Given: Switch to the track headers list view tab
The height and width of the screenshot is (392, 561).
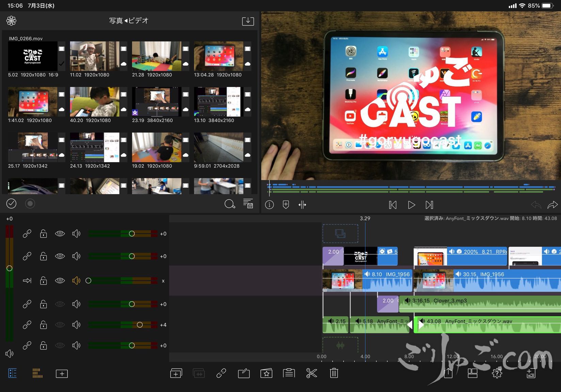Looking at the screenshot, I should click(12, 373).
